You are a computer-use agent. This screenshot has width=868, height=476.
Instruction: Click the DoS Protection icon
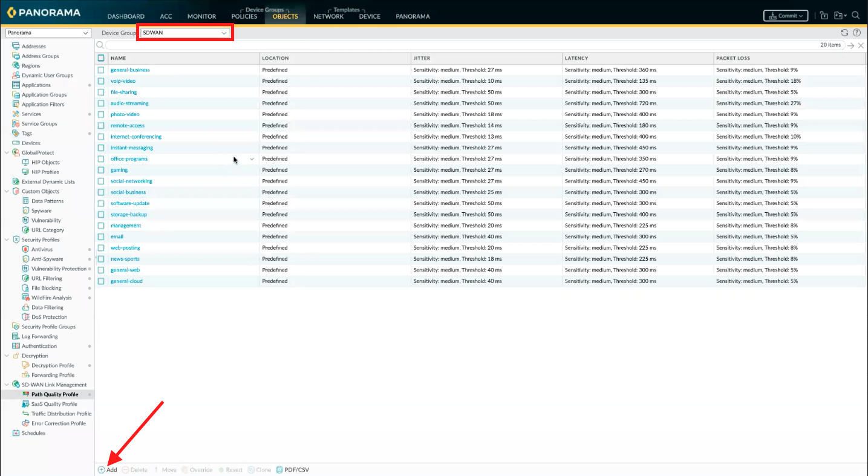(x=26, y=317)
